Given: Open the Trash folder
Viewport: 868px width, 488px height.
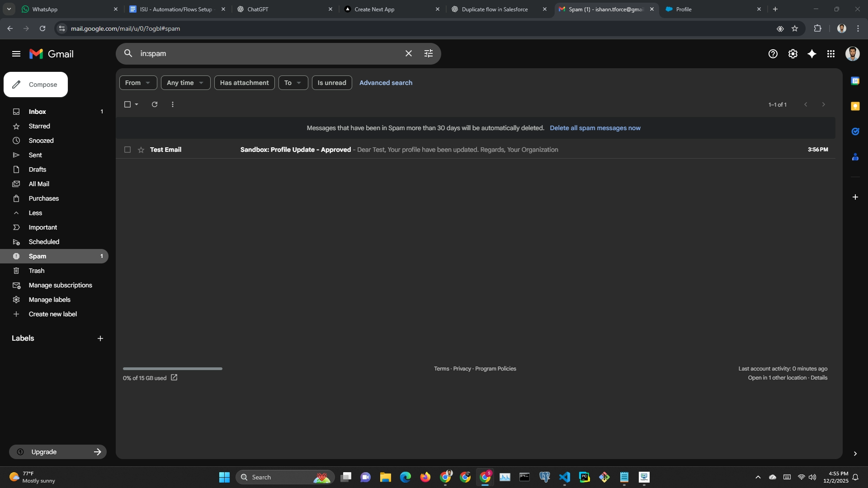Looking at the screenshot, I should tap(37, 271).
